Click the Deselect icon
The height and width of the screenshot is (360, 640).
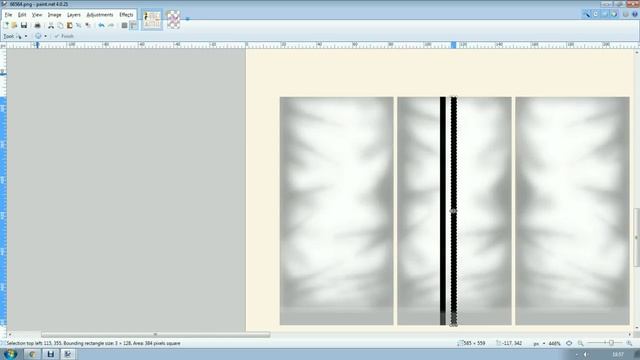[88, 25]
